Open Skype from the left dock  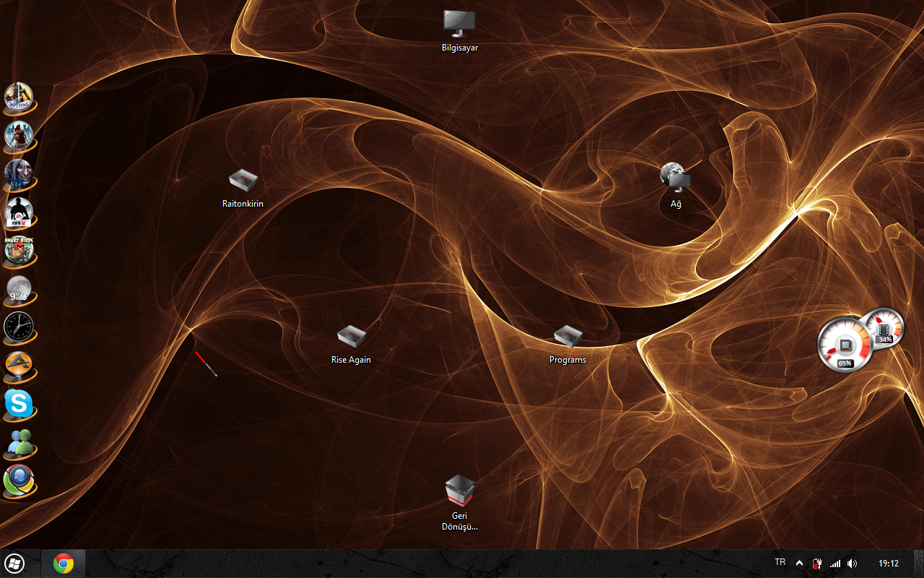(x=19, y=404)
